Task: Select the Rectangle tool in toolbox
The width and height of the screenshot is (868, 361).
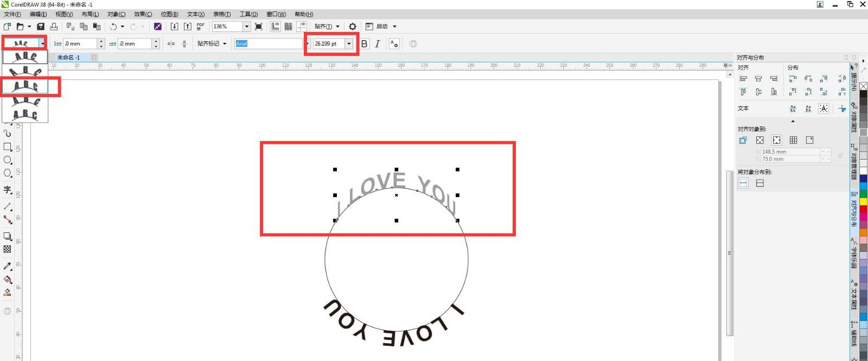Action: pyautogui.click(x=8, y=147)
